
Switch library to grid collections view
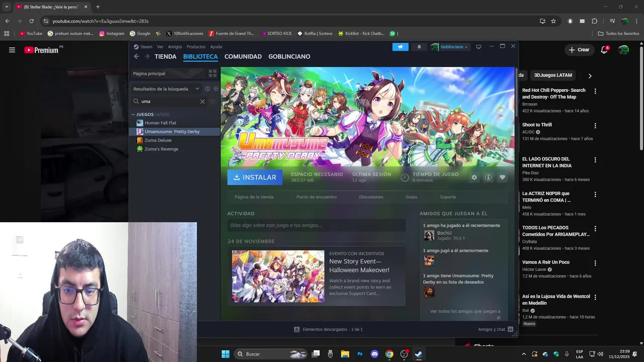[x=212, y=73]
